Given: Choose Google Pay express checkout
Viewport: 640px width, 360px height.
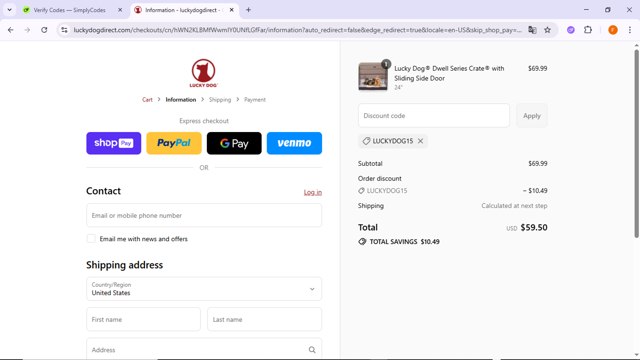Looking at the screenshot, I should tap(234, 143).
